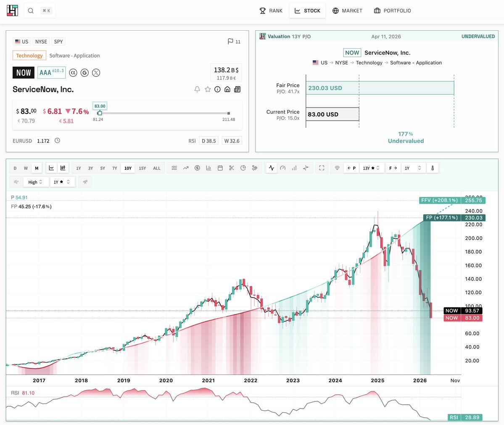Switch to candlestick chart type

tap(63, 168)
